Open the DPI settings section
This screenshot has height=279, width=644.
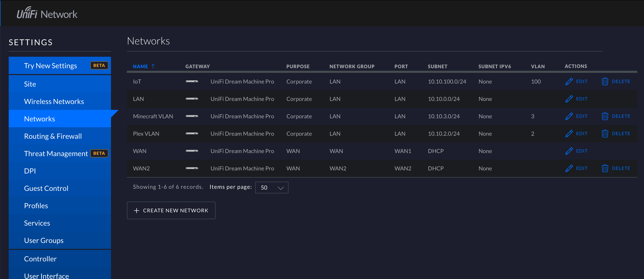60,171
